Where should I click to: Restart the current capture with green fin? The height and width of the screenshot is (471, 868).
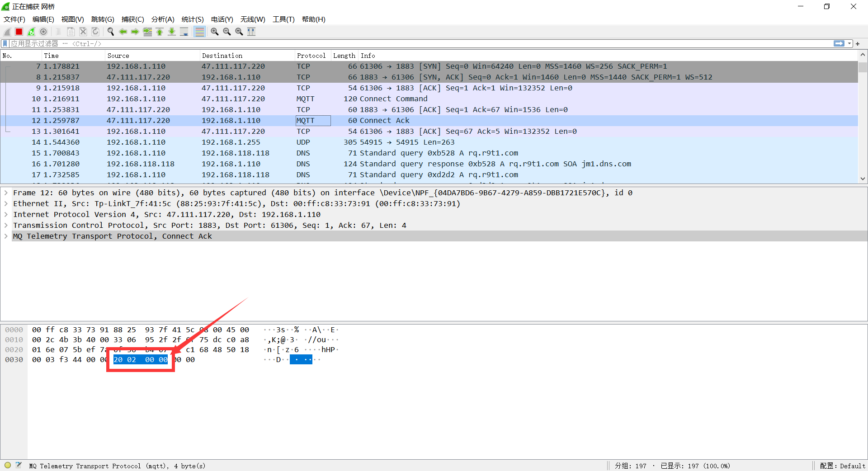31,32
